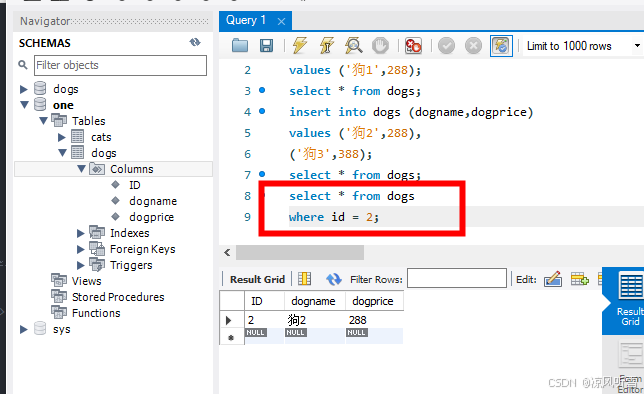644x394 pixels.
Task: Click the Tables folder icon
Action: pos(59,120)
